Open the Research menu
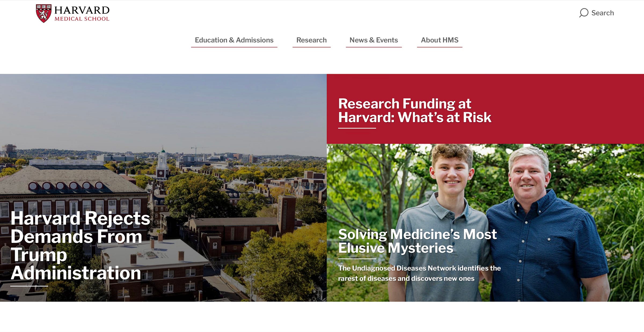 (x=312, y=40)
